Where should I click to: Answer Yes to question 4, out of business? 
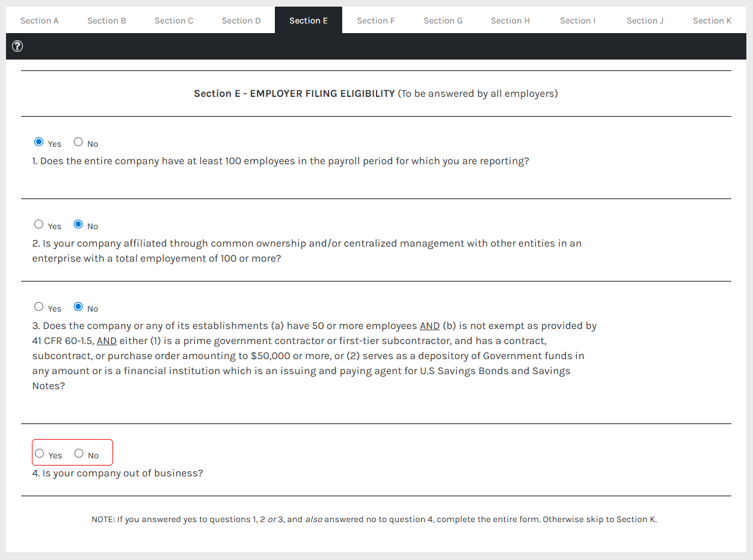tap(40, 454)
